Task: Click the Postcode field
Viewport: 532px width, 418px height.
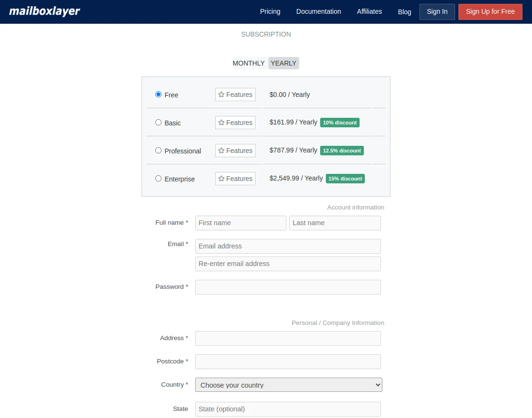Action: tap(288, 361)
